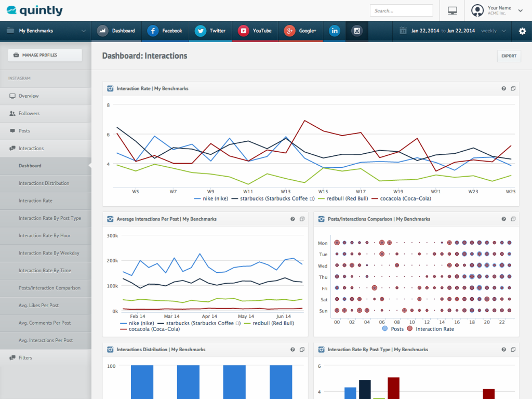Toggle nike in Average Interactions legend
The height and width of the screenshot is (399, 532).
137,323
